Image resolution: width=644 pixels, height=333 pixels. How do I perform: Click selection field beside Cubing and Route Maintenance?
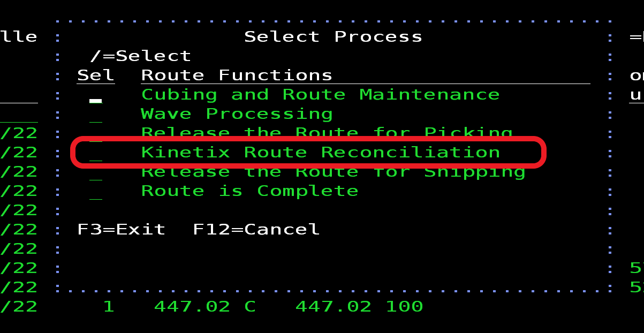click(x=96, y=96)
